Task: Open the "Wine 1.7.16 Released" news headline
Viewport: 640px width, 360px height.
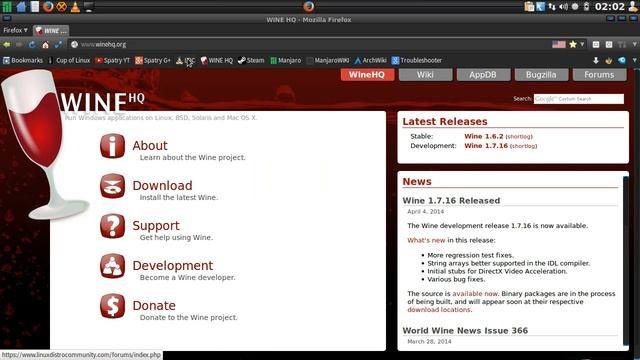Action: (x=451, y=201)
